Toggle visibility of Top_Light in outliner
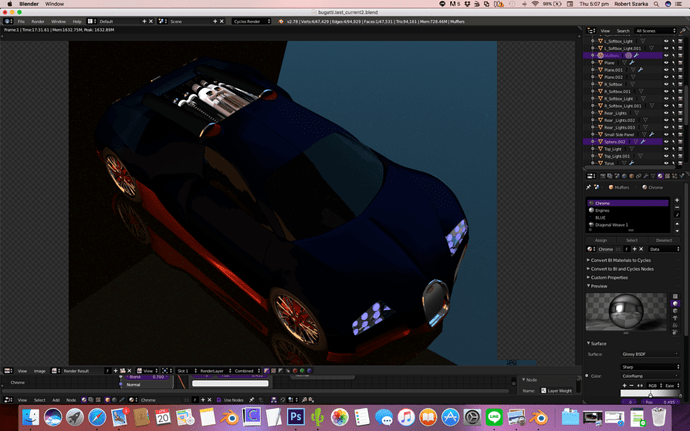 tap(667, 149)
